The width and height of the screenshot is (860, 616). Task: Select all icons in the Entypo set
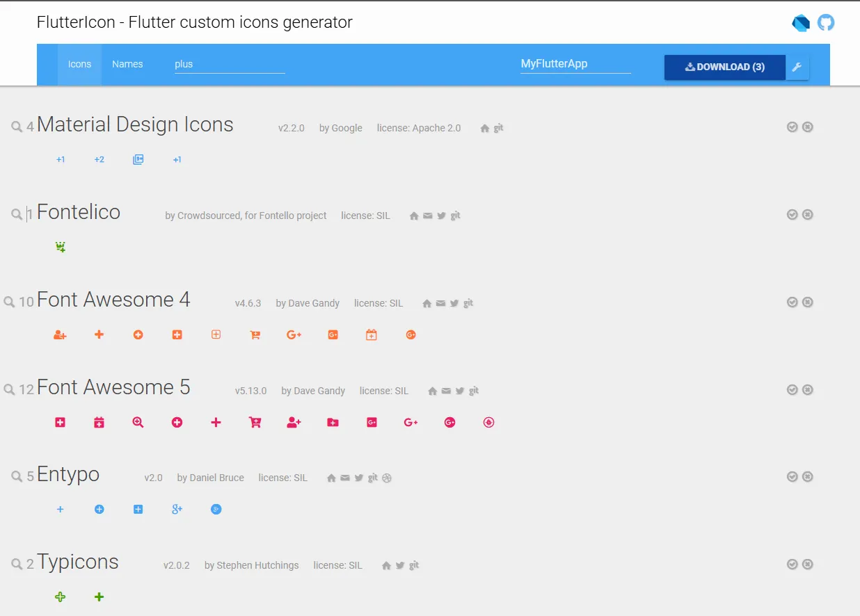(x=792, y=477)
